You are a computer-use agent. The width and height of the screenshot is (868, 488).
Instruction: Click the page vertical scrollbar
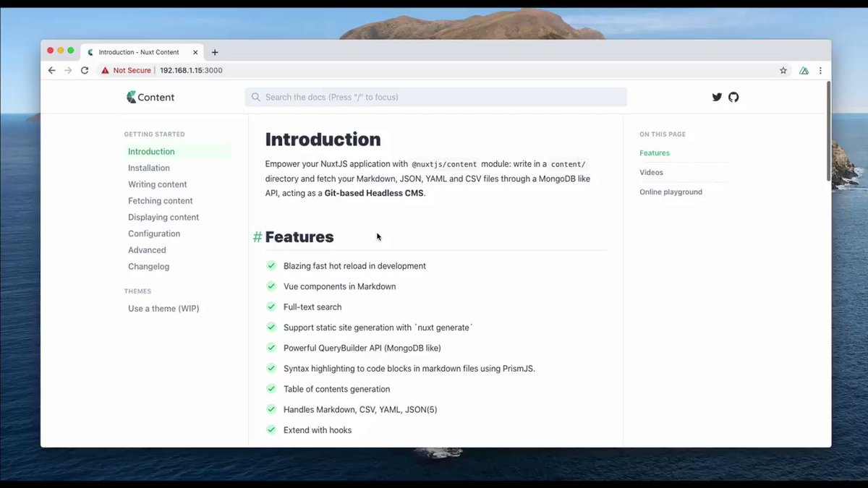[828, 131]
